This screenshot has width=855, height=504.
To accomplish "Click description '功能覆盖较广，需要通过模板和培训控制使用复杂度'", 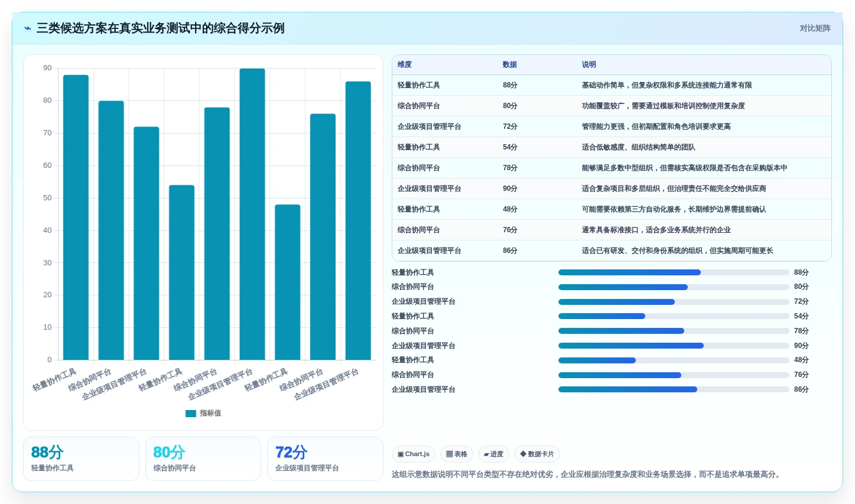I will pyautogui.click(x=664, y=106).
